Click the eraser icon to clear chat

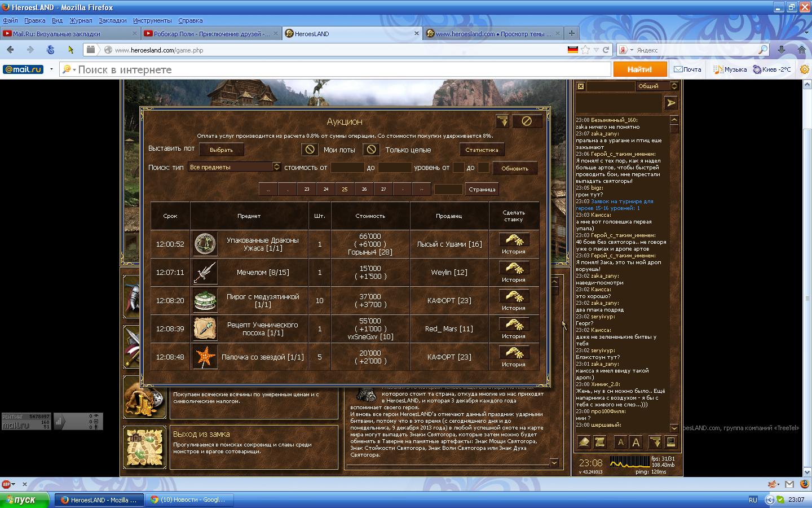tap(584, 442)
